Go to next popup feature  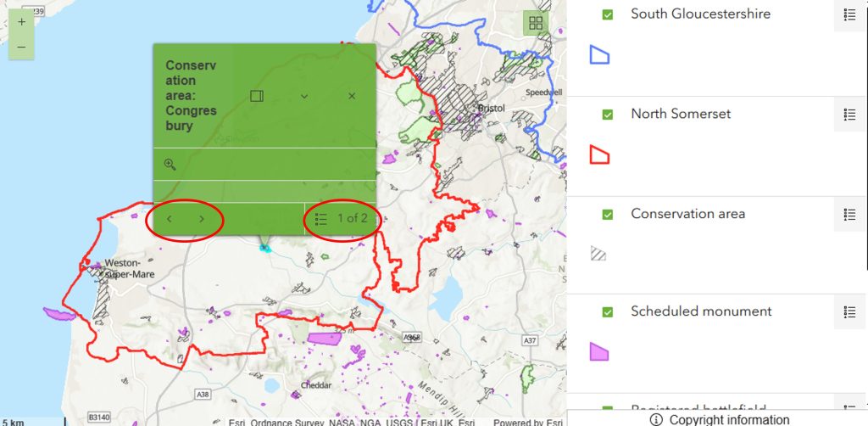click(202, 219)
